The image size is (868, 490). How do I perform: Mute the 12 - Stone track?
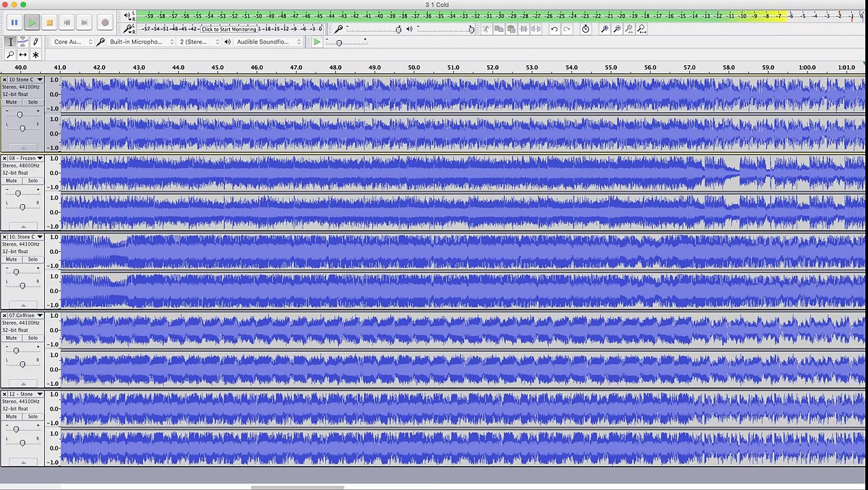click(12, 416)
